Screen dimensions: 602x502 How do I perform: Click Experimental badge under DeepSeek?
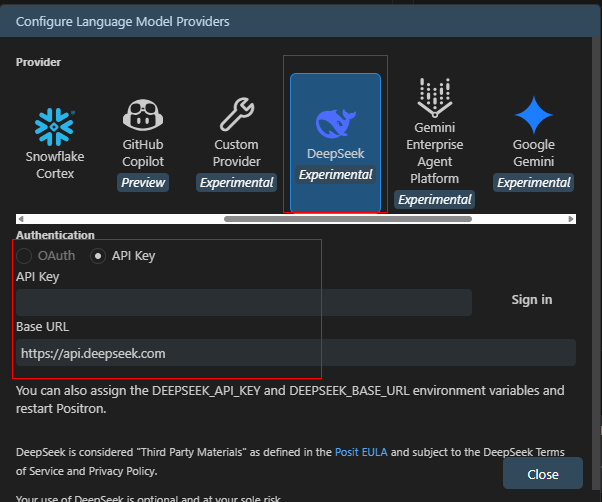pos(336,175)
